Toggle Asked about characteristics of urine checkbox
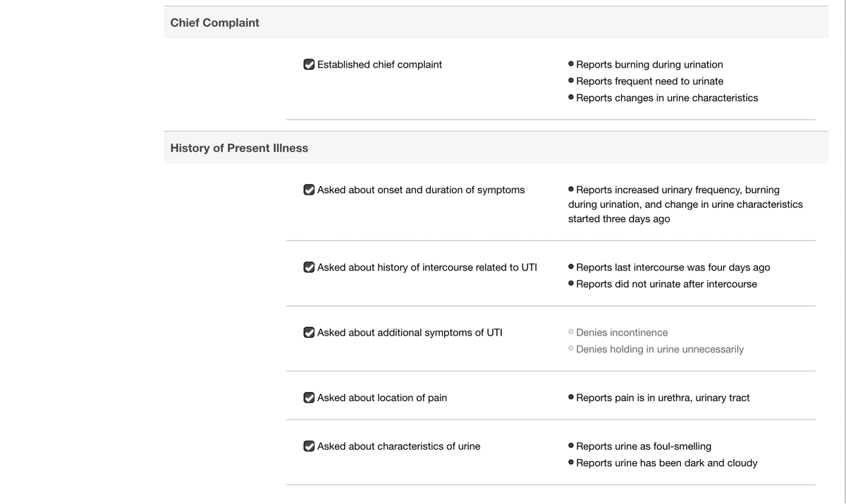The width and height of the screenshot is (846, 504). click(309, 446)
